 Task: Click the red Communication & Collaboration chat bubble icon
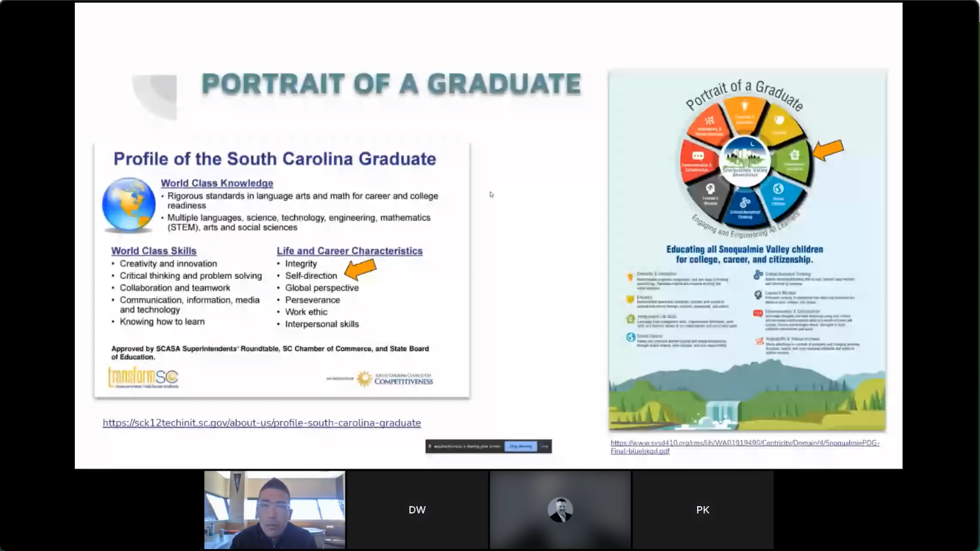(698, 155)
